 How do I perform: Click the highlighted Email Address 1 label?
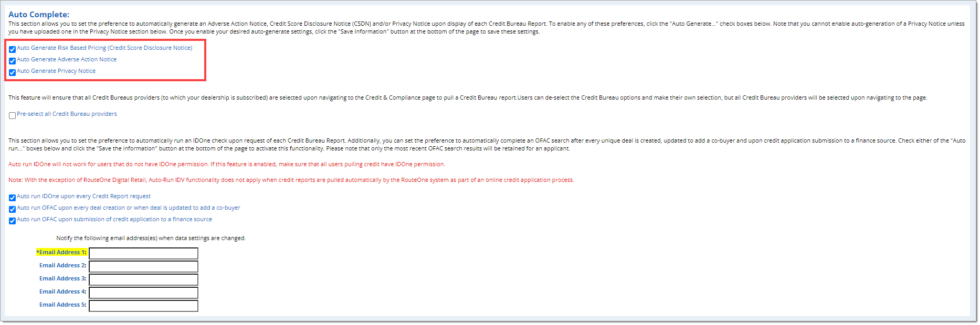point(61,252)
